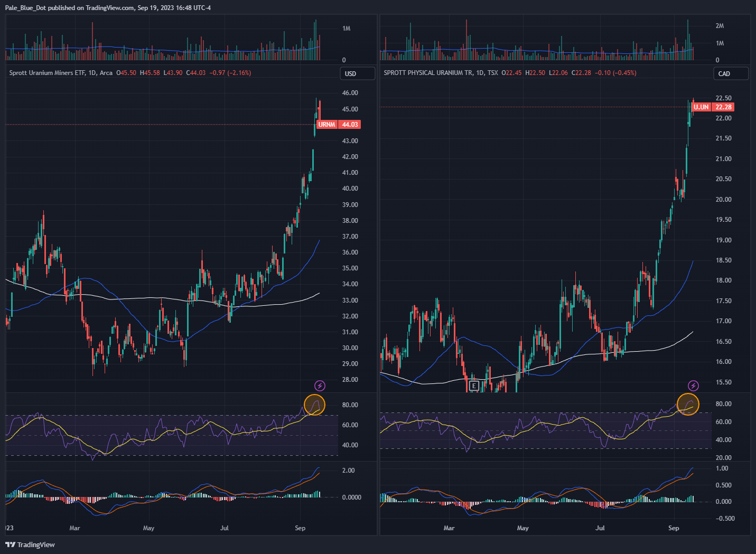The height and width of the screenshot is (554, 756).
Task: Click URNM change value -0.97 (-2.16%)
Action: click(230, 73)
